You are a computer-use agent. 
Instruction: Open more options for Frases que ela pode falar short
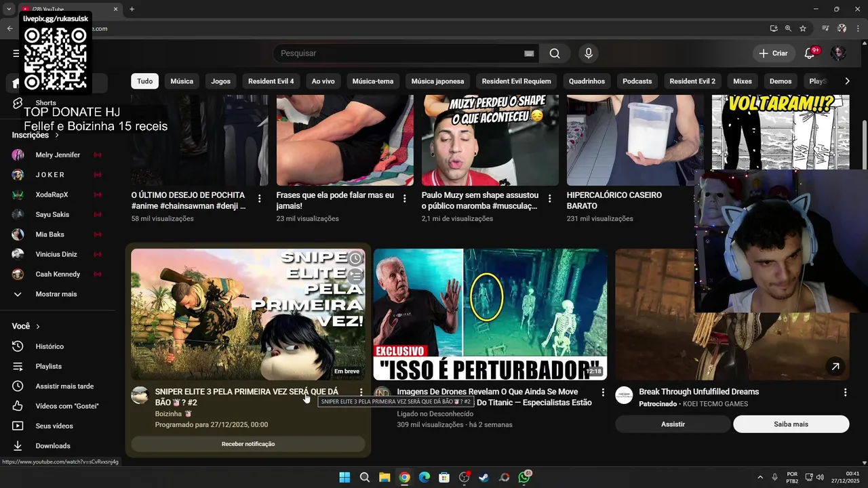(405, 199)
